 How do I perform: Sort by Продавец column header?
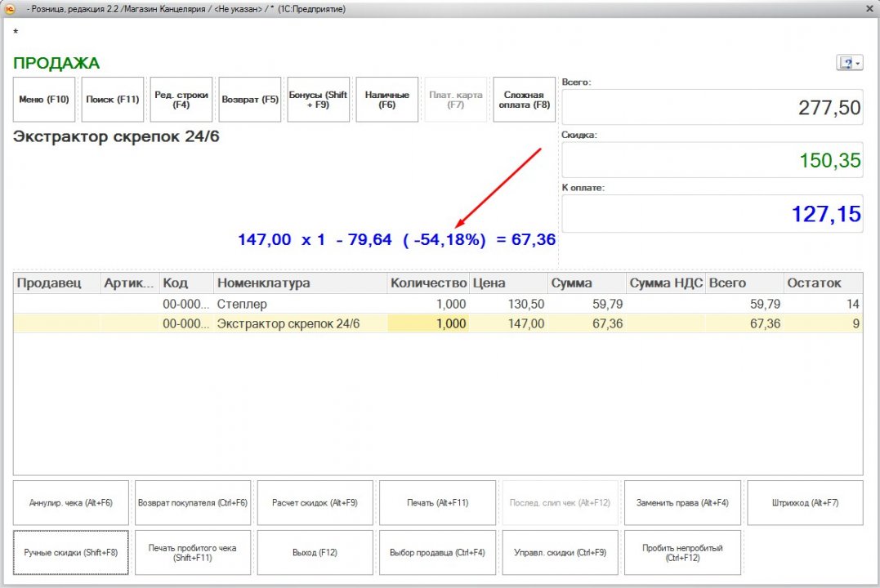(56, 283)
